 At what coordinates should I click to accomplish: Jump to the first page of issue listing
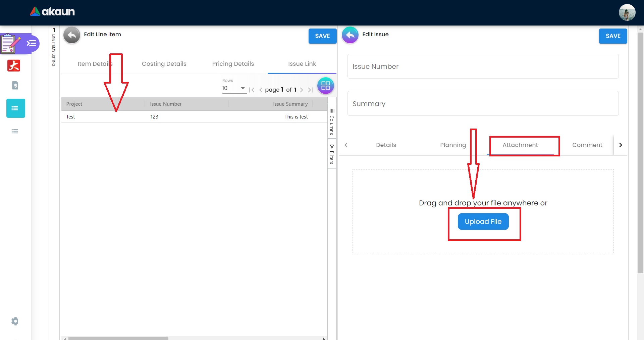click(x=252, y=90)
